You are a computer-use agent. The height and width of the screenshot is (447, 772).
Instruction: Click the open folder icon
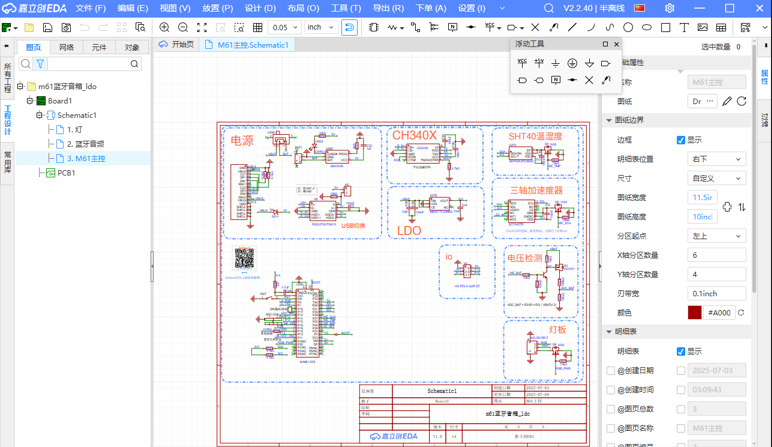29,28
